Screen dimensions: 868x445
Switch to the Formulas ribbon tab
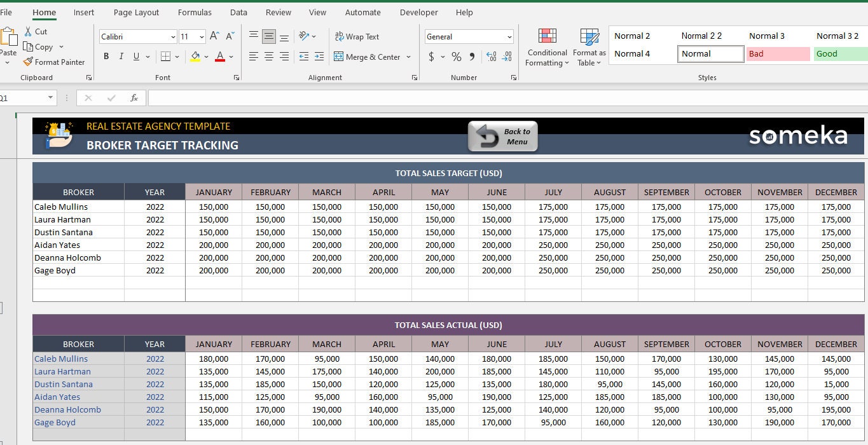tap(194, 12)
